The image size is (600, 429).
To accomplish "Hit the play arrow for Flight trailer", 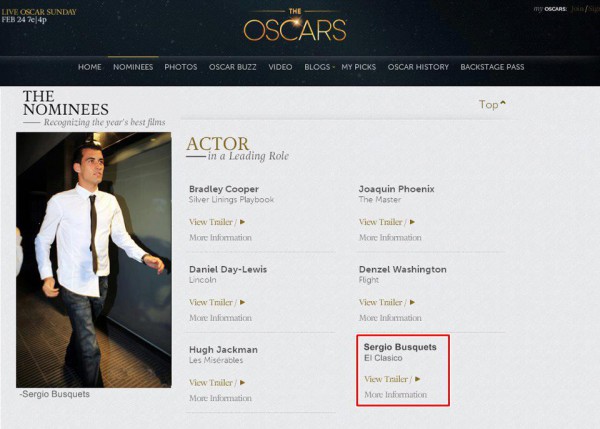I will point(412,302).
